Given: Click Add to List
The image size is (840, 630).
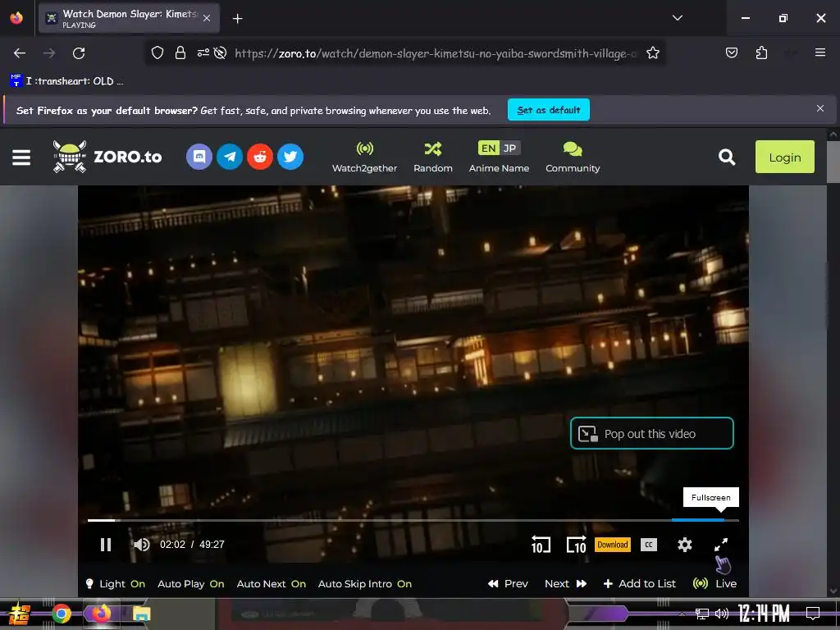Looking at the screenshot, I should 640,583.
